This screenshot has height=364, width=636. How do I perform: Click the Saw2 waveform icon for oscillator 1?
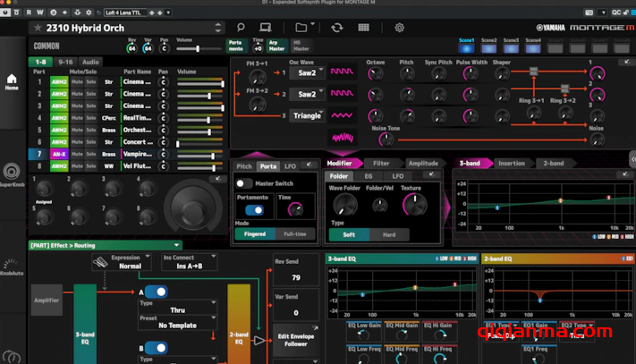[x=342, y=72]
